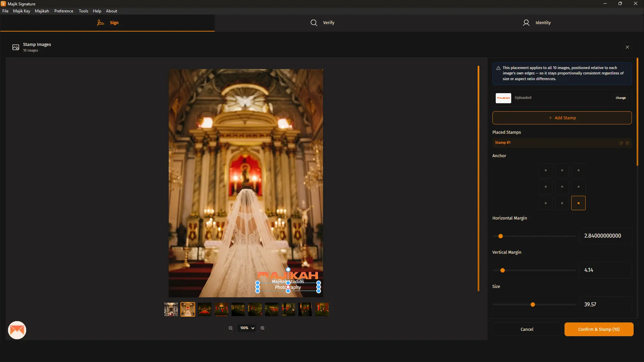The image size is (644, 362).
Task: Open the About menu
Action: tap(111, 11)
